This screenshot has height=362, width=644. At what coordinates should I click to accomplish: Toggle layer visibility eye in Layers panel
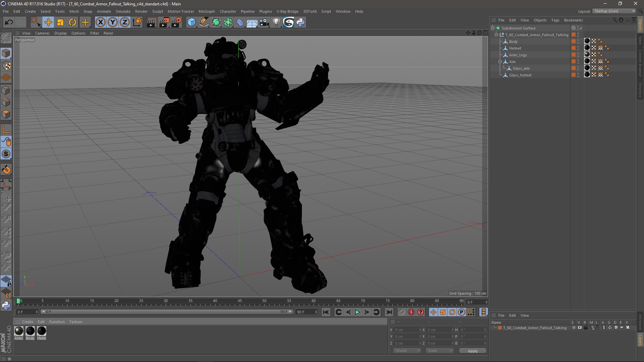click(x=580, y=327)
